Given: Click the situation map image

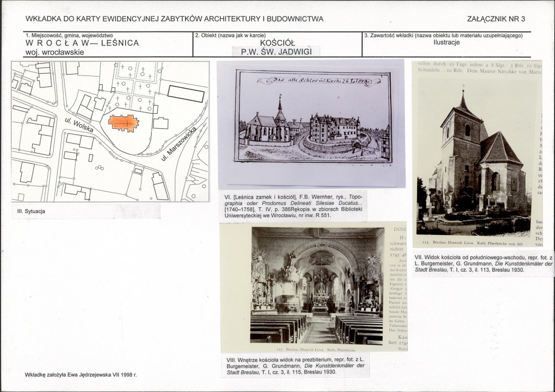Looking at the screenshot, I should [x=111, y=131].
